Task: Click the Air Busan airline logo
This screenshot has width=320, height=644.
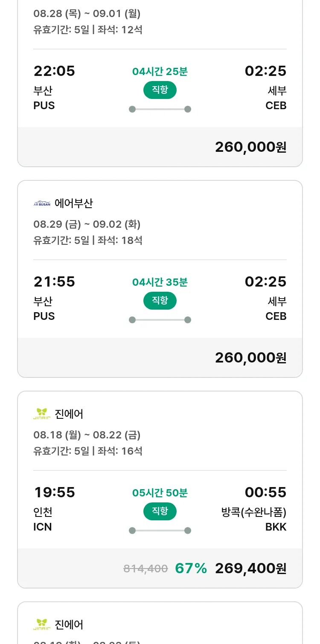Action: point(42,203)
